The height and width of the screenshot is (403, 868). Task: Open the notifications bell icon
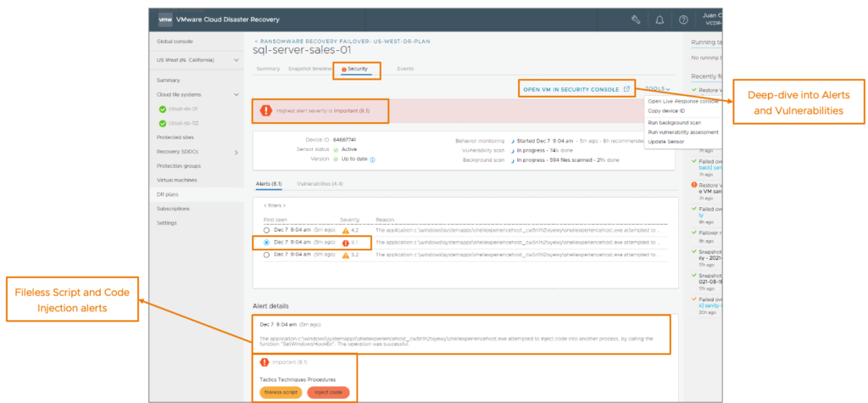pyautogui.click(x=659, y=20)
